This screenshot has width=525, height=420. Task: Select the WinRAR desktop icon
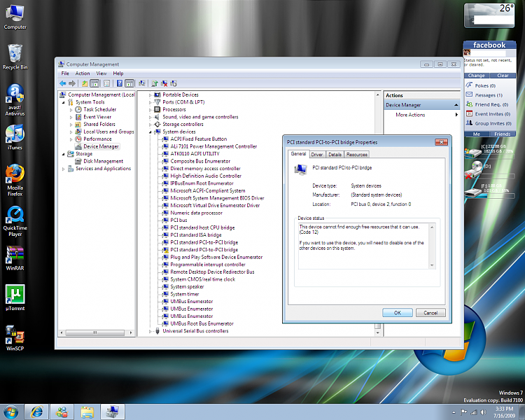[15, 258]
